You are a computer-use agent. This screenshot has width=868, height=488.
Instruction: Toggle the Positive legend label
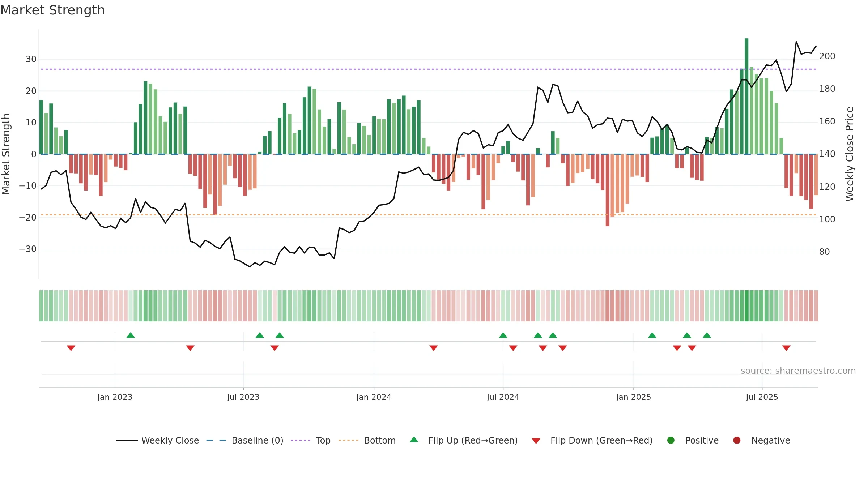point(702,441)
